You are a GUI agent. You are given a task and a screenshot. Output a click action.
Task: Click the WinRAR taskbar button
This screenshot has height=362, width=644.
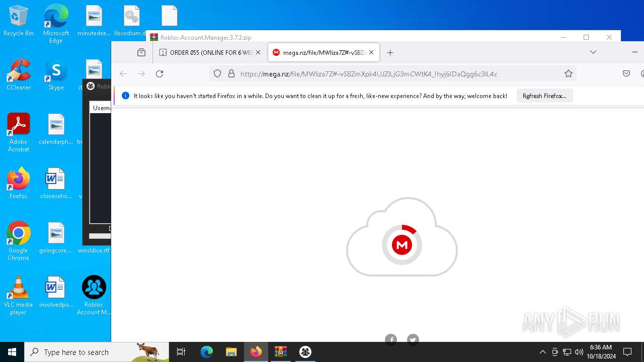[x=281, y=352]
